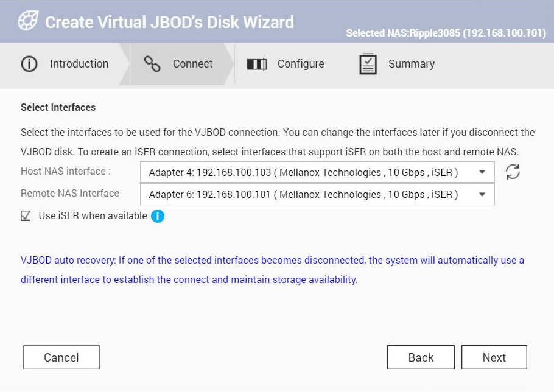Go to the Introduction step label
Viewport: 554px width, 392px height.
79,64
